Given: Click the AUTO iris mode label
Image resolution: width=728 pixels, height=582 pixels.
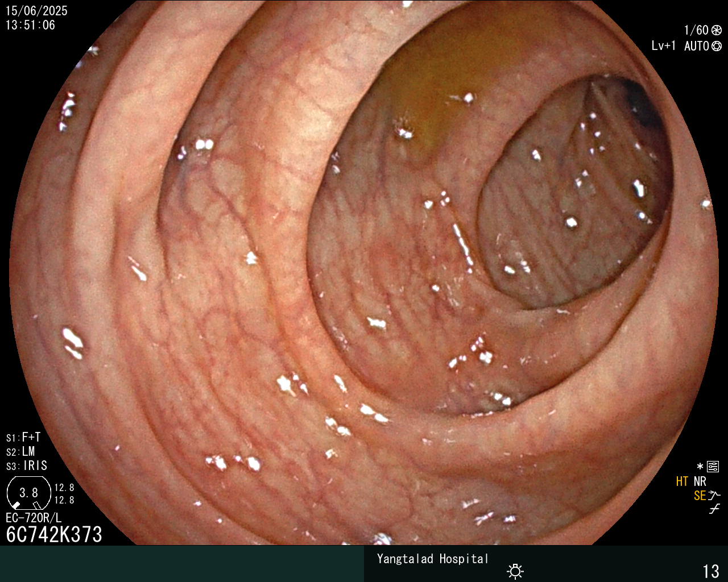Looking at the screenshot, I should tap(696, 46).
